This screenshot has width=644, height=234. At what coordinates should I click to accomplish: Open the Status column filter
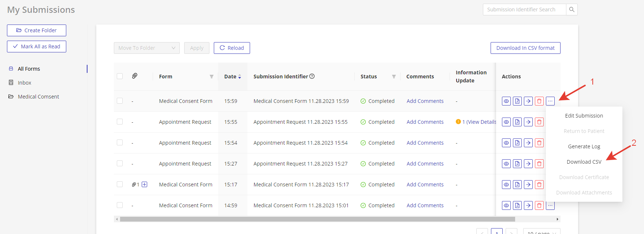(394, 77)
